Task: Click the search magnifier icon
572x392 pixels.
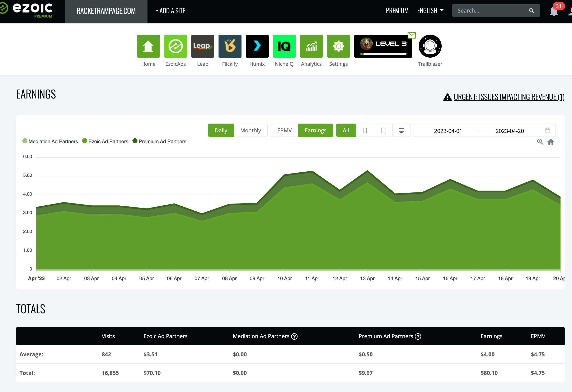Action: click(x=531, y=11)
